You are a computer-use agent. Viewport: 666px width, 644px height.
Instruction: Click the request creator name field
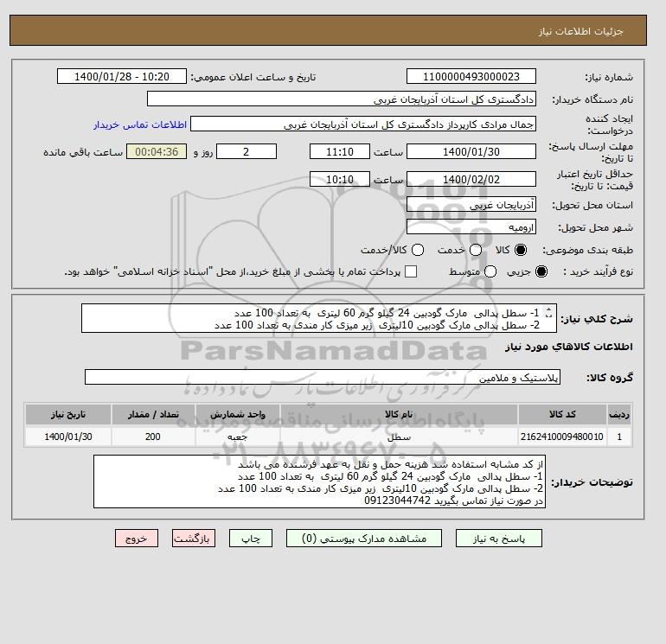[363, 124]
